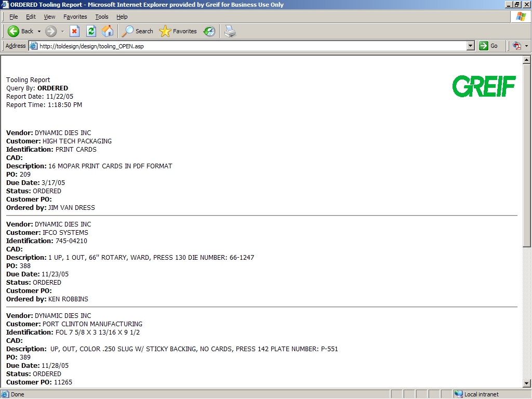
Task: Go to Home page icon
Action: (x=108, y=31)
